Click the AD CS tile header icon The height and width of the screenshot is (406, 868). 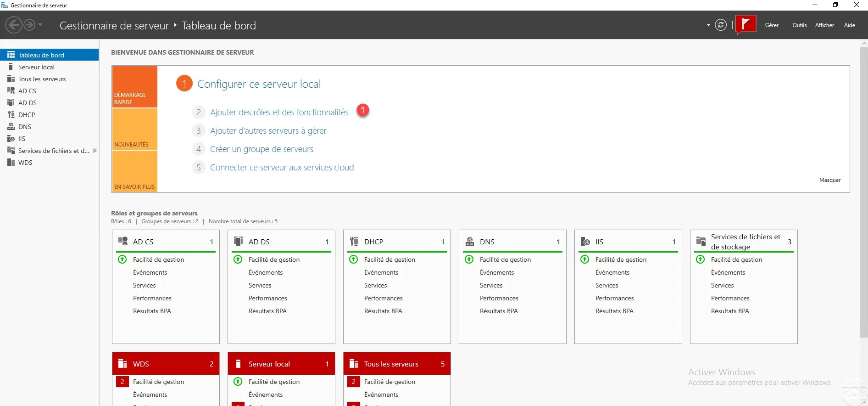[123, 241]
